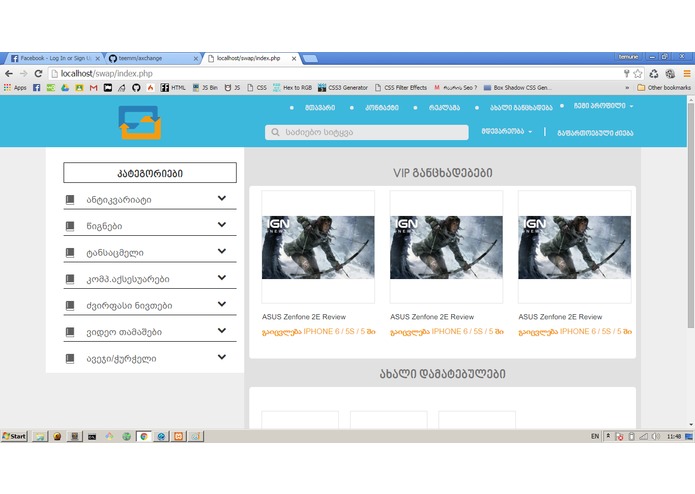
Task: Show hidden bookmarks with the double chevron
Action: pos(627,88)
